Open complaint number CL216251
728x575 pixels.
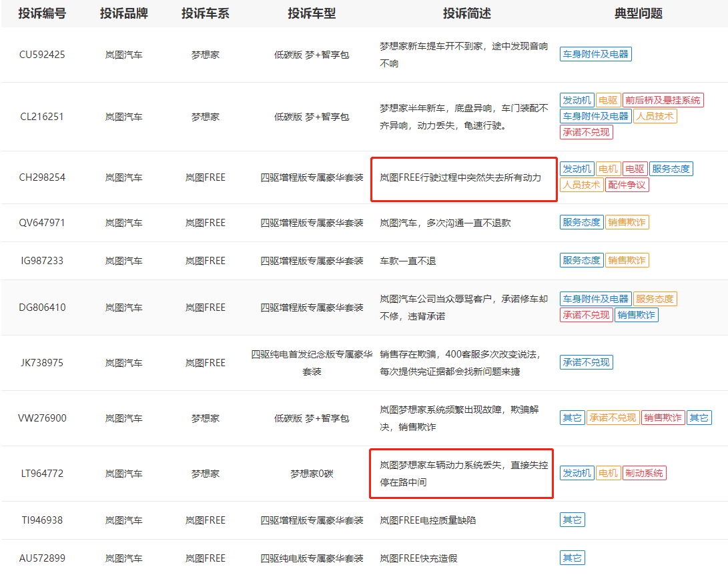(x=42, y=117)
